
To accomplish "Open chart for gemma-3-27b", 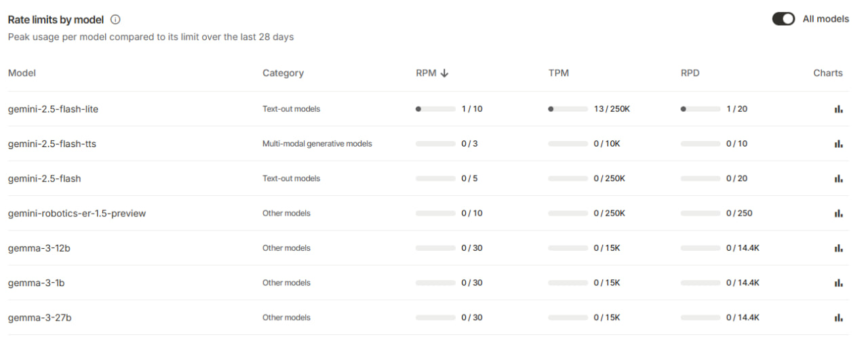I will point(839,318).
